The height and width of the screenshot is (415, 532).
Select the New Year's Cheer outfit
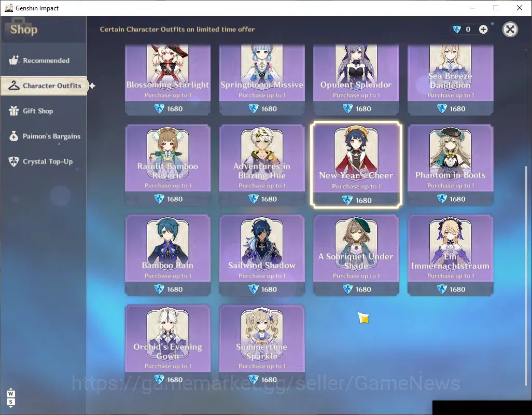pyautogui.click(x=356, y=164)
